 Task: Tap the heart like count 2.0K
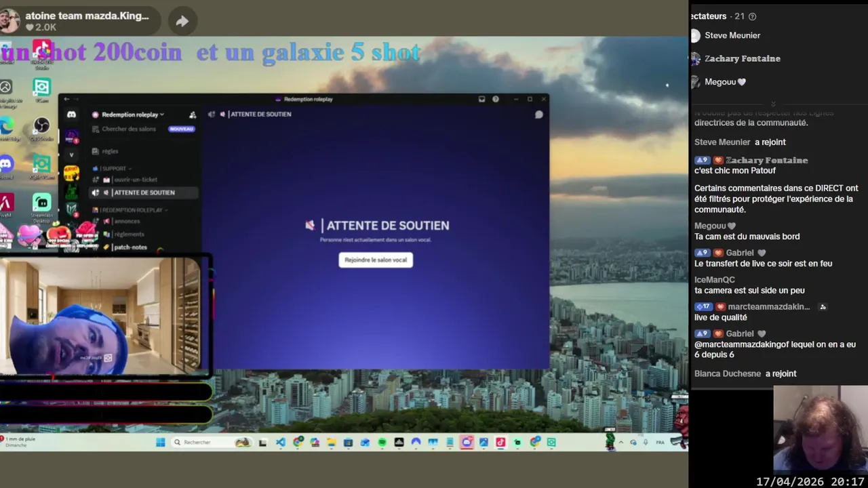41,27
